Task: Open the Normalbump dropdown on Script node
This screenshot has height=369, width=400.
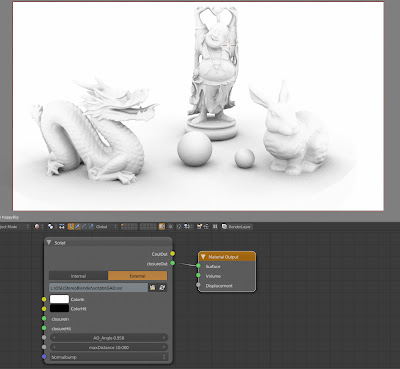Action: tap(109, 357)
